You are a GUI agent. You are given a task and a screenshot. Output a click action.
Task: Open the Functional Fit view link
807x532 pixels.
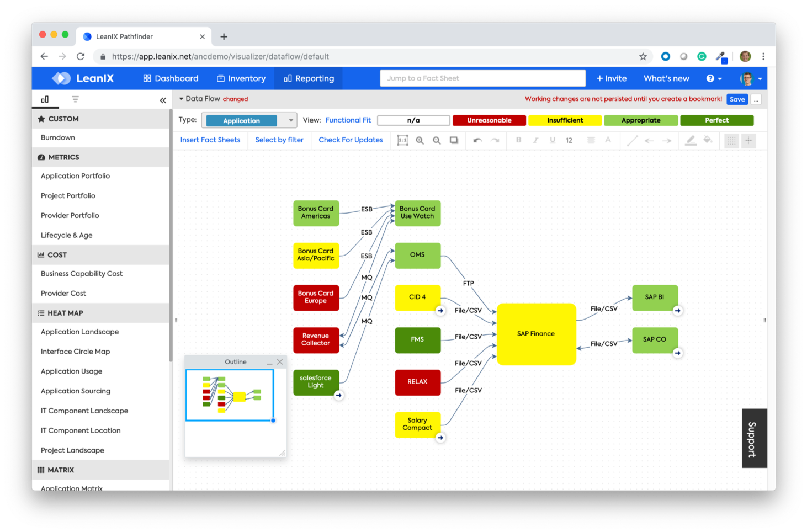click(348, 120)
